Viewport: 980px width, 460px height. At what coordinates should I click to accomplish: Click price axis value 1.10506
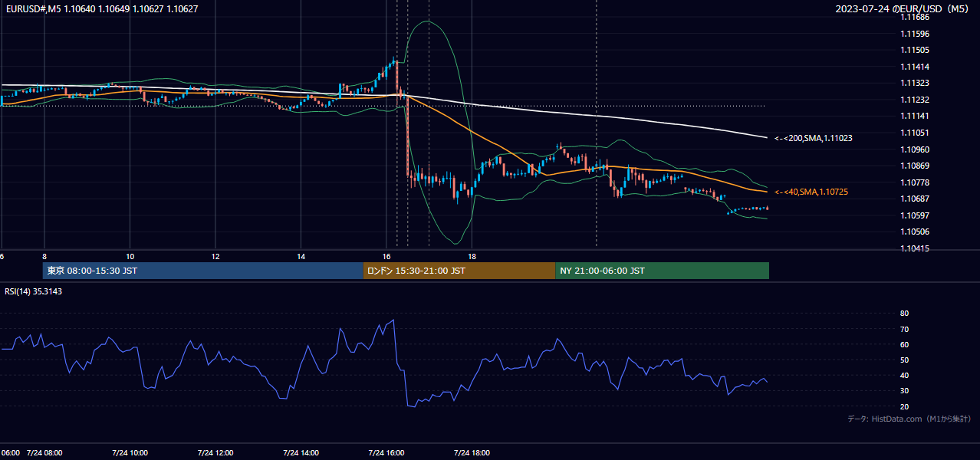(x=914, y=232)
